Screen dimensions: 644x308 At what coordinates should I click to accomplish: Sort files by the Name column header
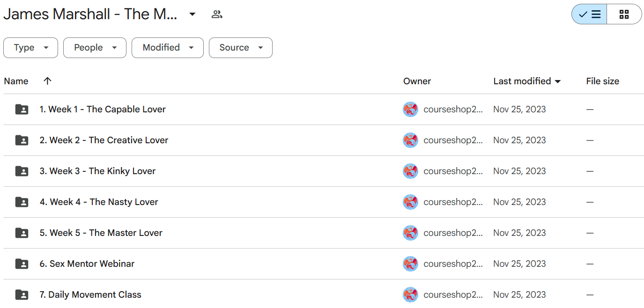click(x=16, y=81)
